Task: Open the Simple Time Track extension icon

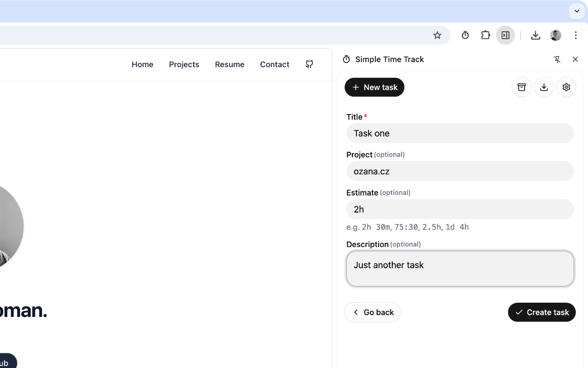Action: pos(465,35)
